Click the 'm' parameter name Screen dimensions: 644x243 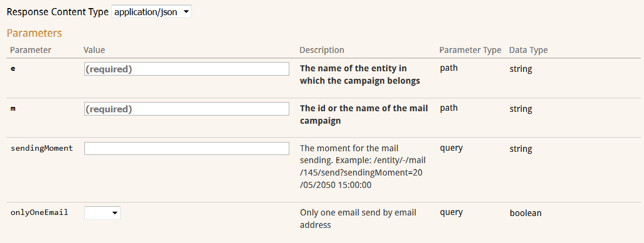14,109
